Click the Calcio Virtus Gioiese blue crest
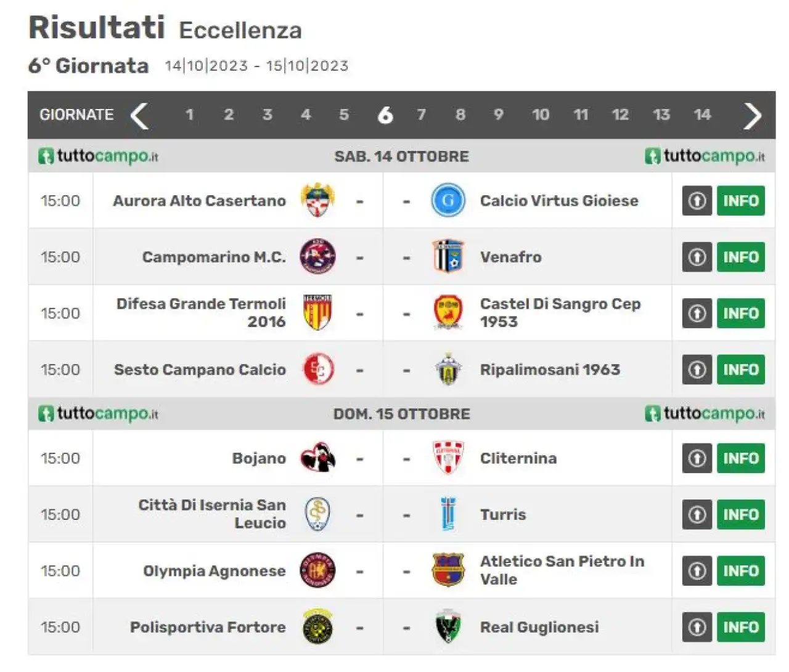 click(448, 200)
